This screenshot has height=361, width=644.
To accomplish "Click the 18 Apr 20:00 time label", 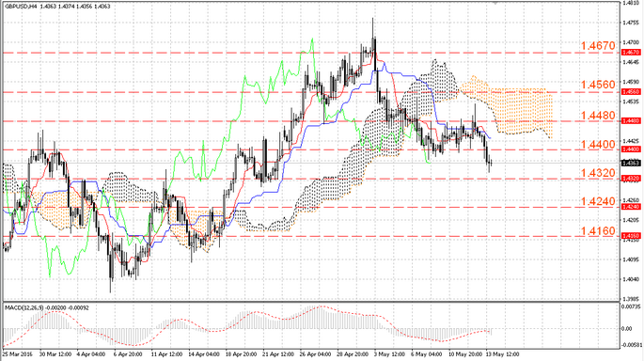I will click(241, 354).
